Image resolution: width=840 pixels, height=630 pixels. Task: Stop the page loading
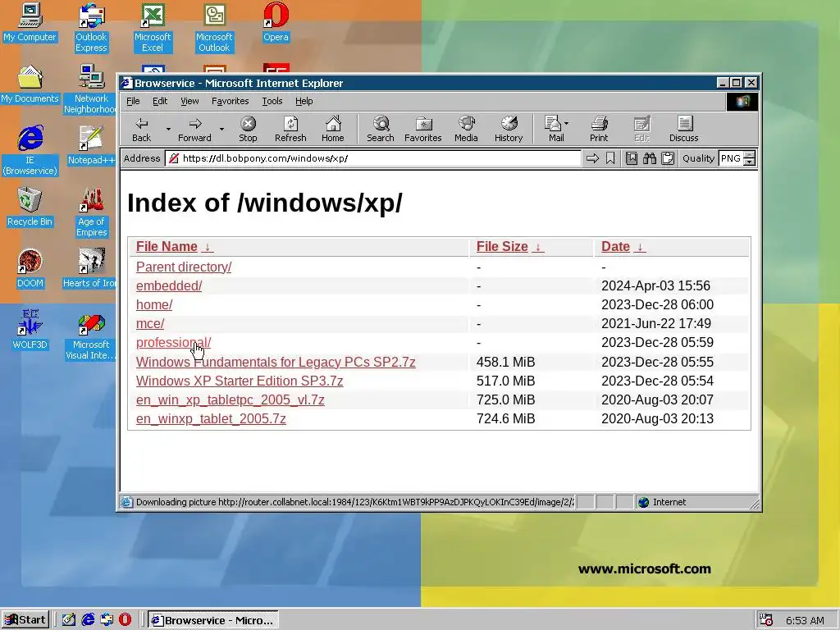click(x=248, y=129)
